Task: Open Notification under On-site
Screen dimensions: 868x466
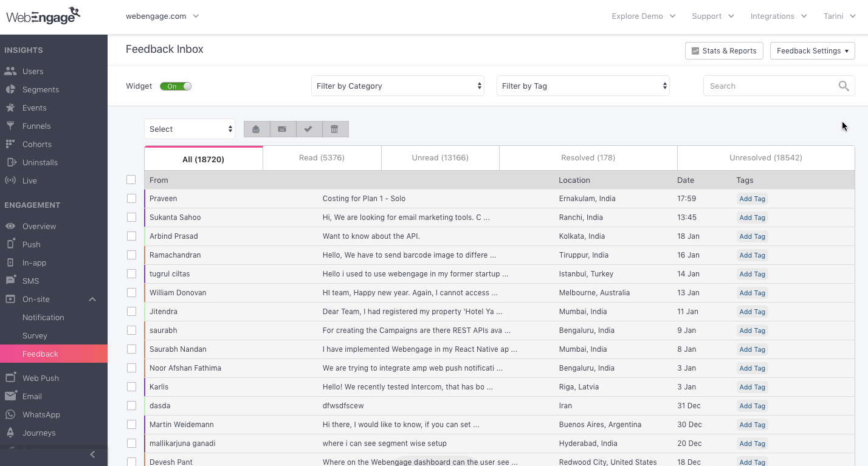Action: click(x=43, y=317)
